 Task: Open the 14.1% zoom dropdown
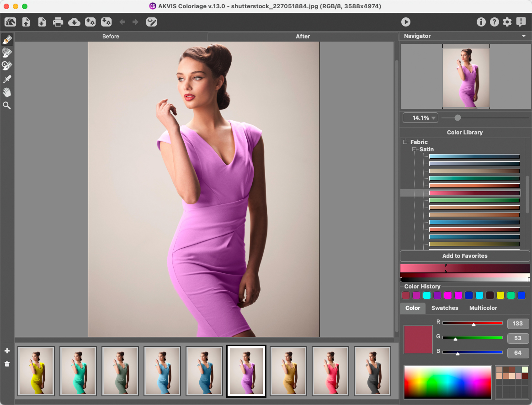click(x=420, y=118)
